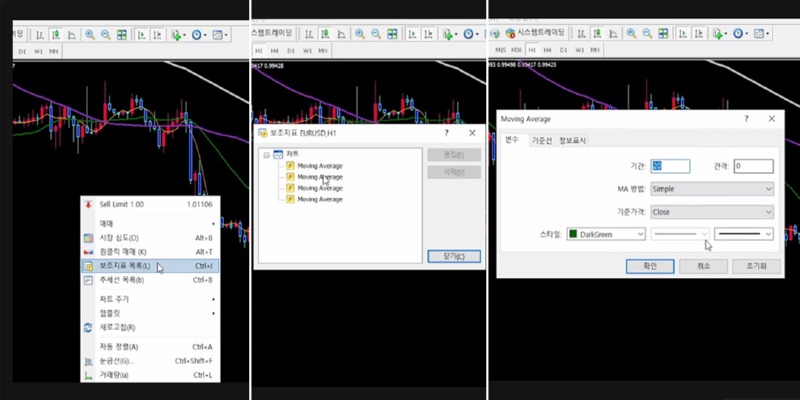The width and height of the screenshot is (800, 400).
Task: Select 원클릭 매매 (K) menu entry
Action: tap(151, 252)
